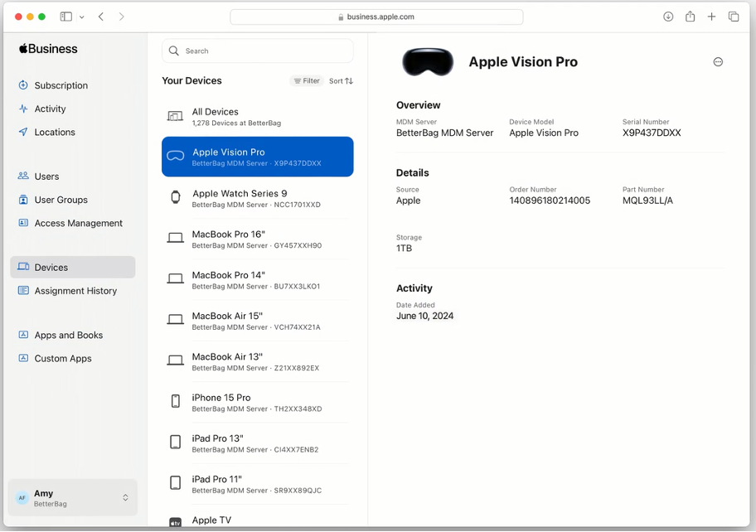This screenshot has height=532, width=756.
Task: Click the MacBook Pro 16" laptop icon
Action: 176,238
